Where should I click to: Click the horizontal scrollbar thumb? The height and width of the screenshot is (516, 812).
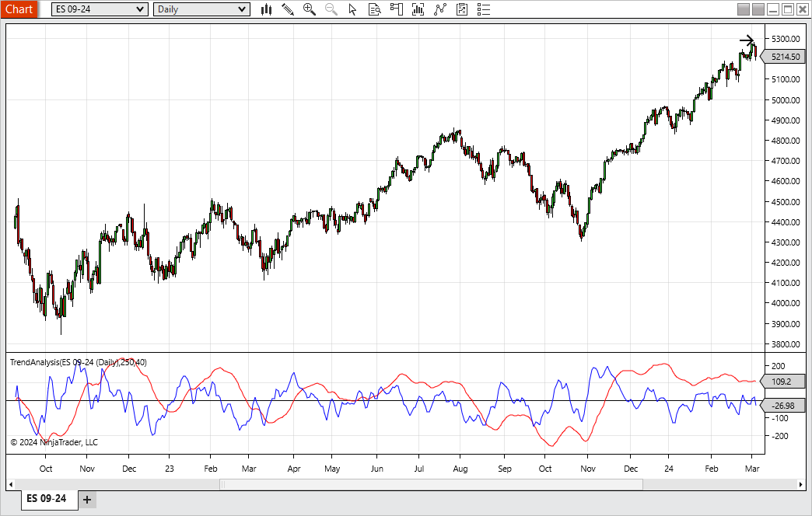point(432,485)
